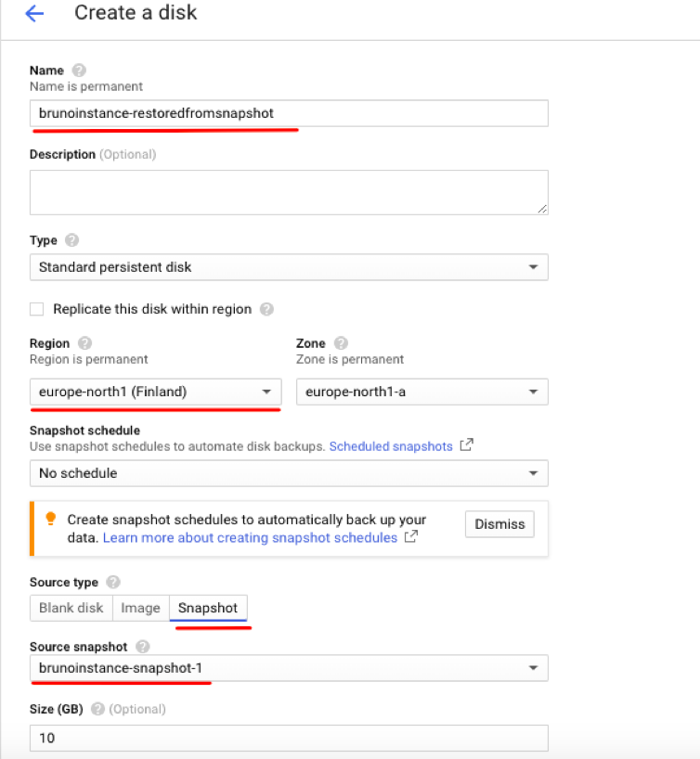
Task: Open the disk Type dropdown
Action: 289,267
